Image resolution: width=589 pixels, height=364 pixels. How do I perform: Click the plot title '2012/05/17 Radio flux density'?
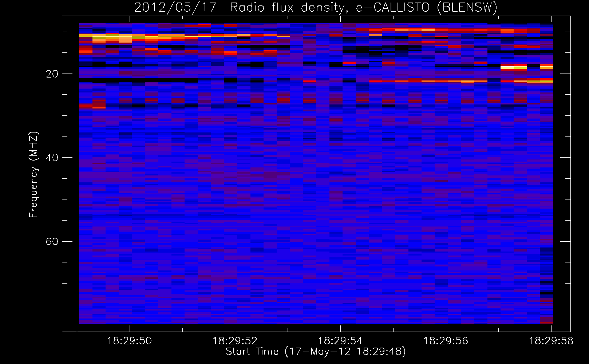(x=316, y=8)
